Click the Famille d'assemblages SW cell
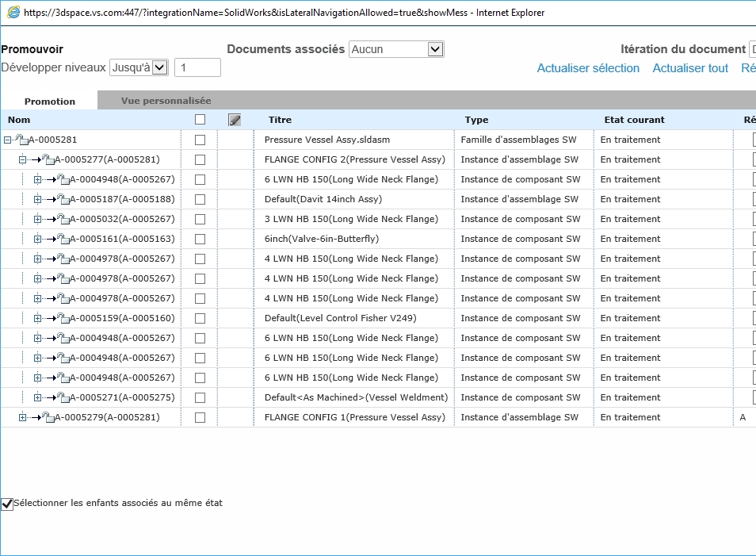The width and height of the screenshot is (756, 556). [518, 140]
